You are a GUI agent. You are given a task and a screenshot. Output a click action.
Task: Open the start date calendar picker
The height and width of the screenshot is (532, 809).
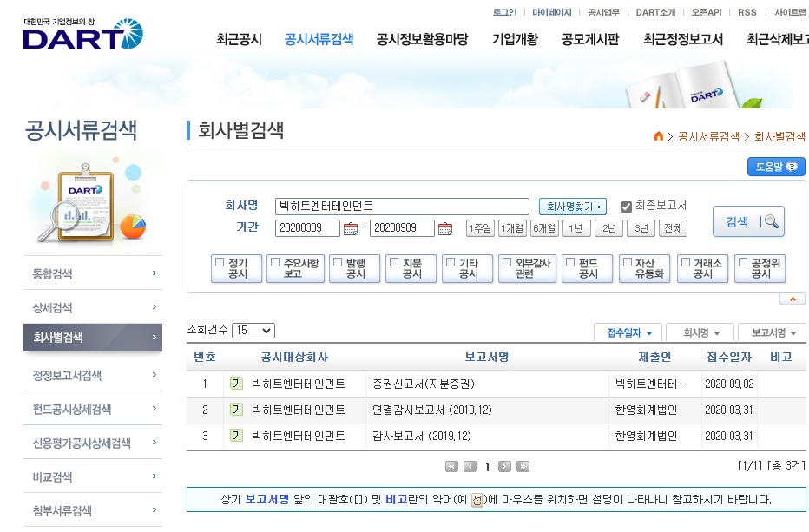(351, 228)
